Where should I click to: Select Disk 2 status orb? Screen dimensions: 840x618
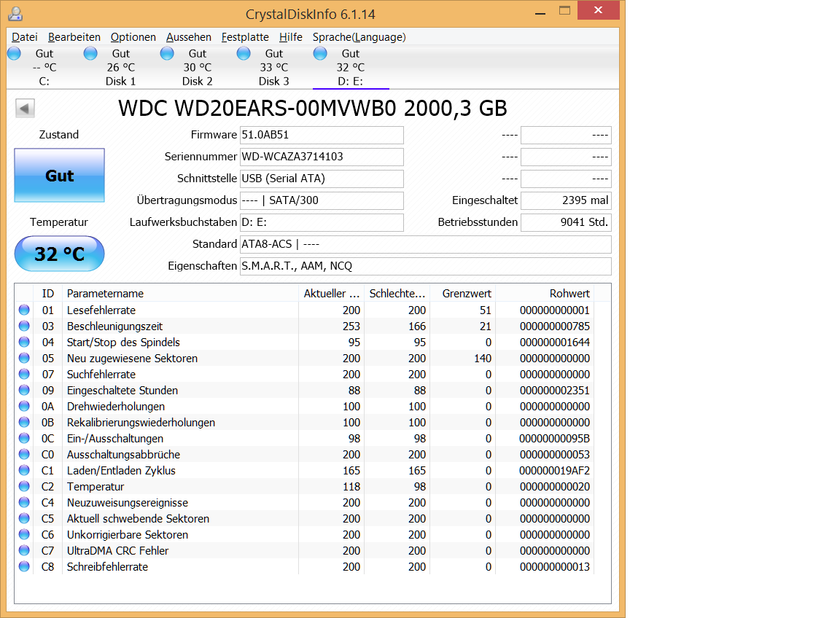pyautogui.click(x=168, y=53)
